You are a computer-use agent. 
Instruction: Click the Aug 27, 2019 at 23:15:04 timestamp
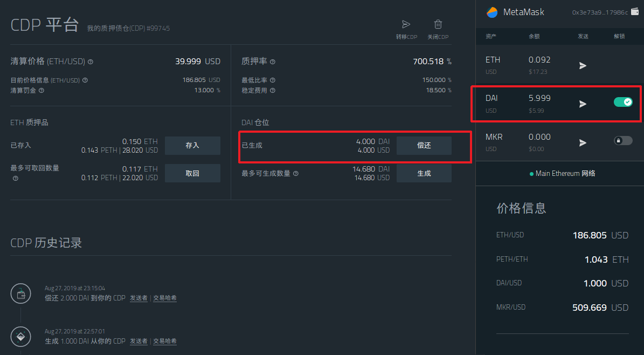[x=75, y=288]
